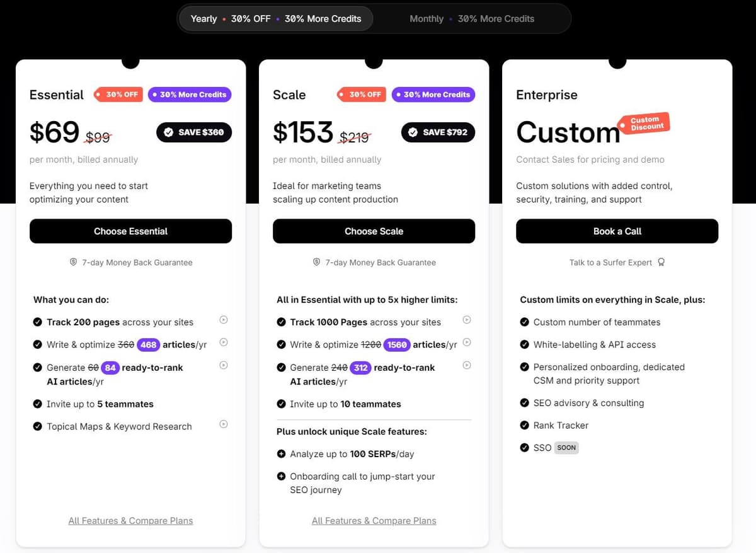Switch to Yearly billing option

pos(276,19)
